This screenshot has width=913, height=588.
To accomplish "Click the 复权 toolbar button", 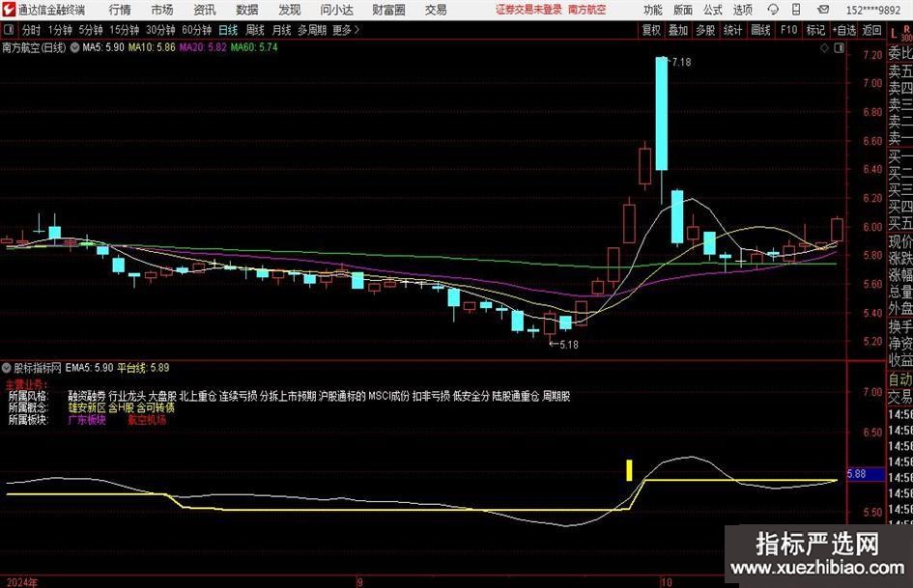I will click(651, 30).
